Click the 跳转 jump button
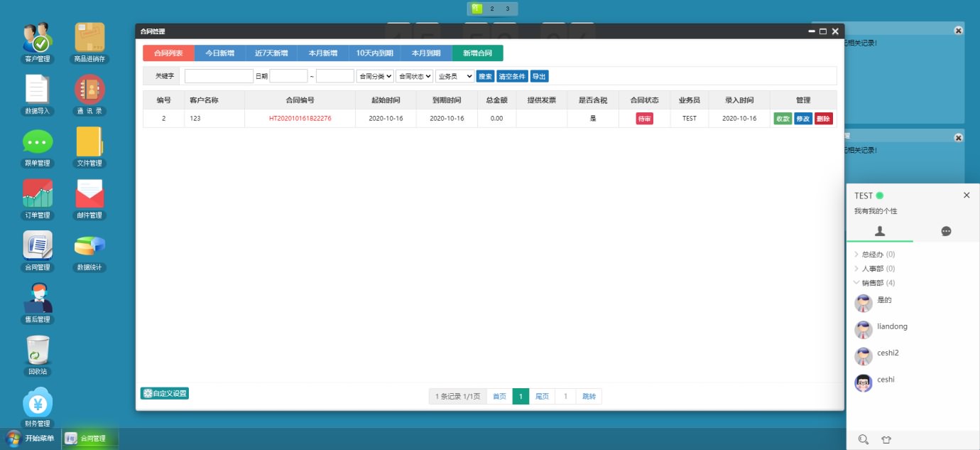 589,397
